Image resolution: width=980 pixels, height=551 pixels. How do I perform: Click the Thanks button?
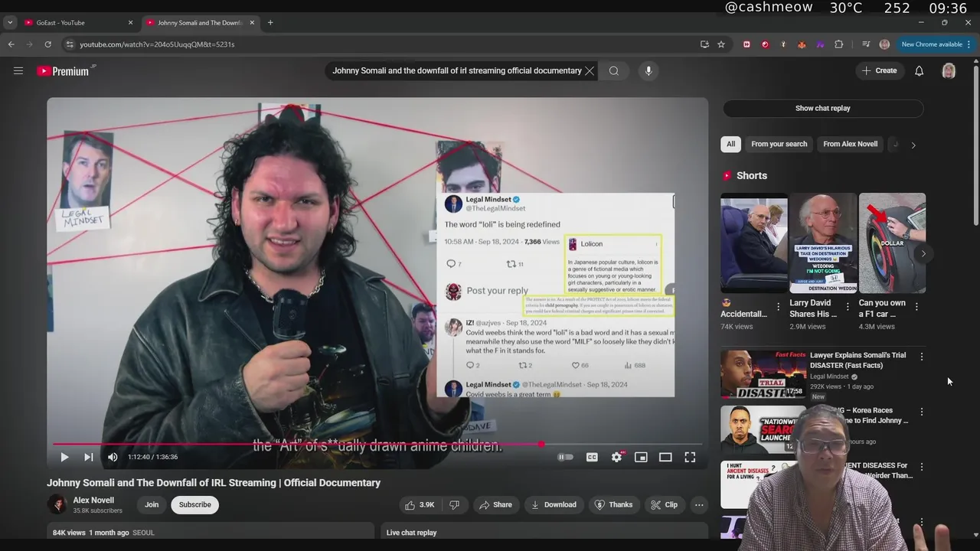[614, 504]
